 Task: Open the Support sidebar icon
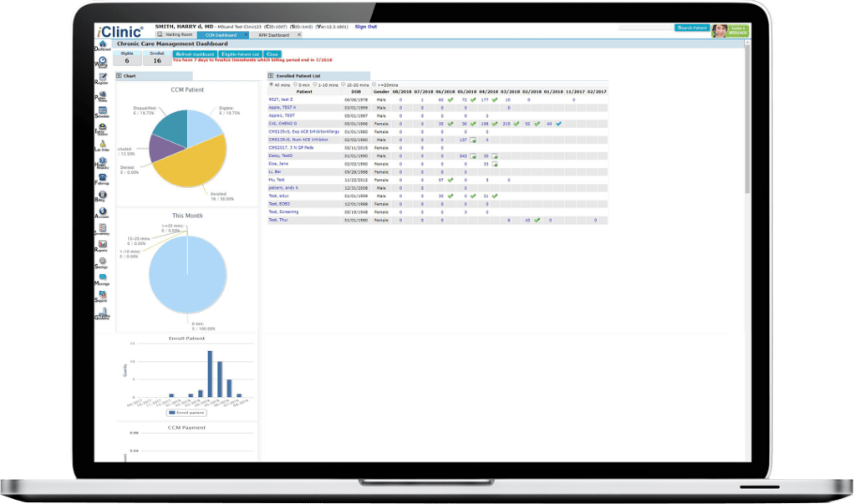[x=102, y=295]
